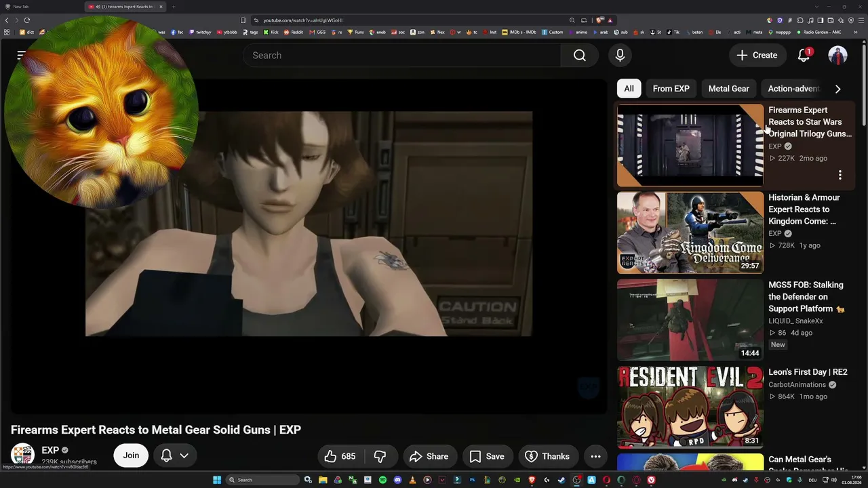
Task: Open MGS5 FOB Stalking the Defender thumbnail
Action: point(690,320)
